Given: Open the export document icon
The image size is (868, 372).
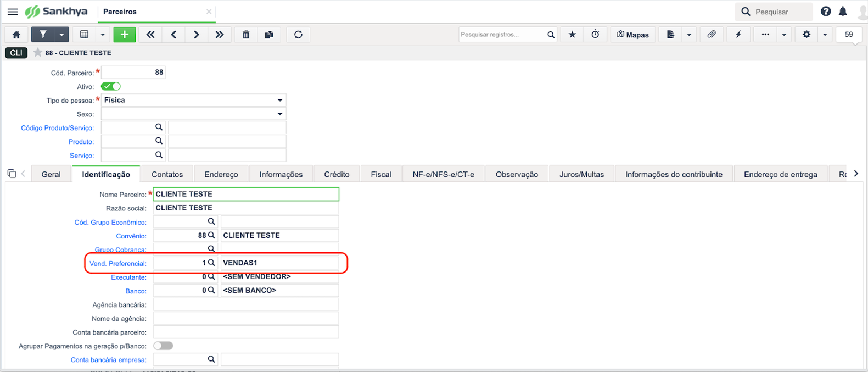Looking at the screenshot, I should pyautogui.click(x=670, y=35).
